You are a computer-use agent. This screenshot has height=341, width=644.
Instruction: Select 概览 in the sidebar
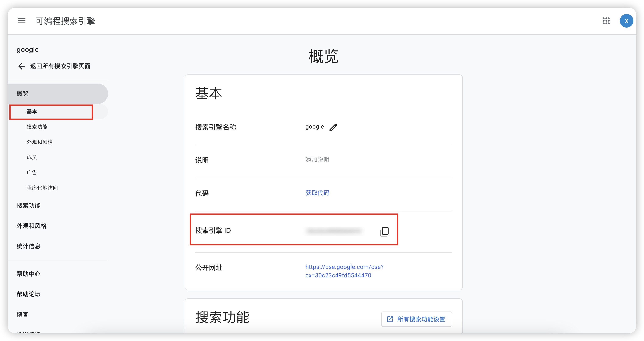tap(22, 94)
